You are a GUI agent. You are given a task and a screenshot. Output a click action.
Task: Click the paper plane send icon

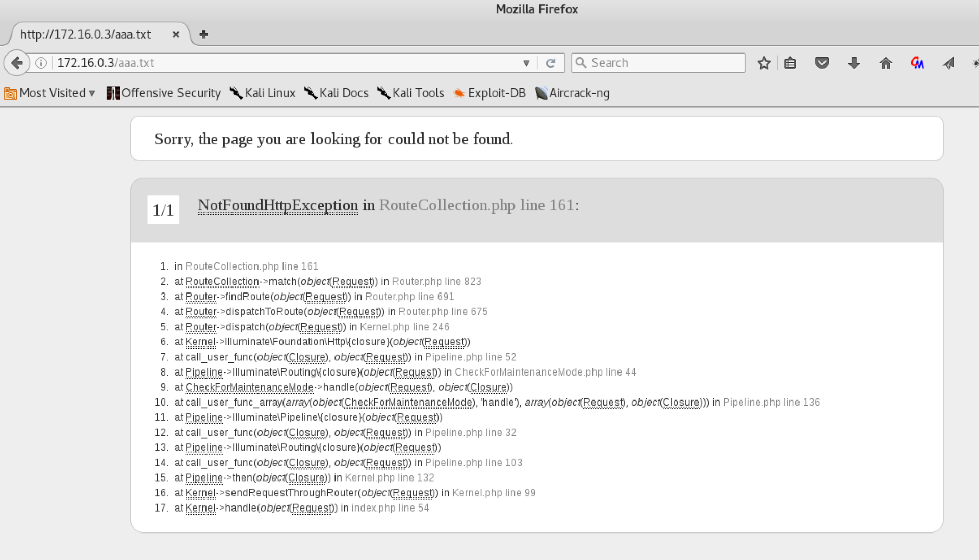click(x=948, y=63)
